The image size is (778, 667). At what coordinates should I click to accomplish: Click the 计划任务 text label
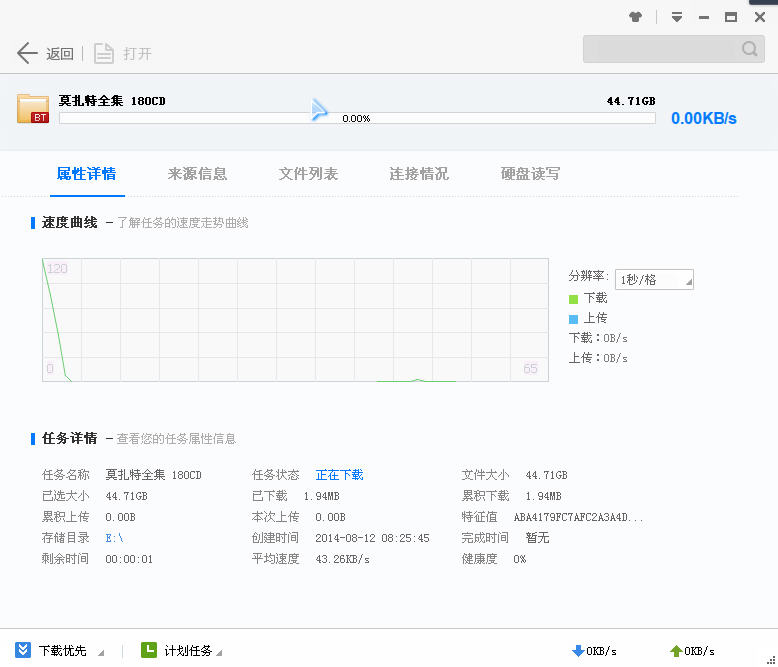188,651
